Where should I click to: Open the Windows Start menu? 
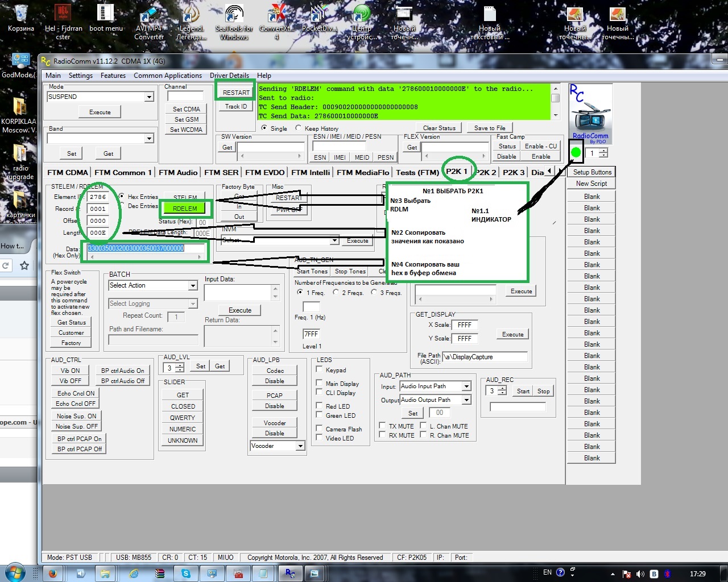[15, 572]
